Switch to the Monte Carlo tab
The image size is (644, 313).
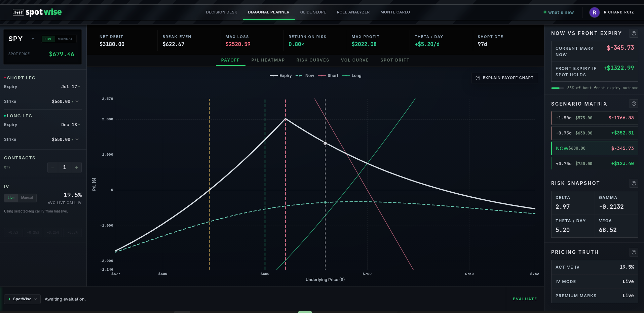click(x=395, y=12)
